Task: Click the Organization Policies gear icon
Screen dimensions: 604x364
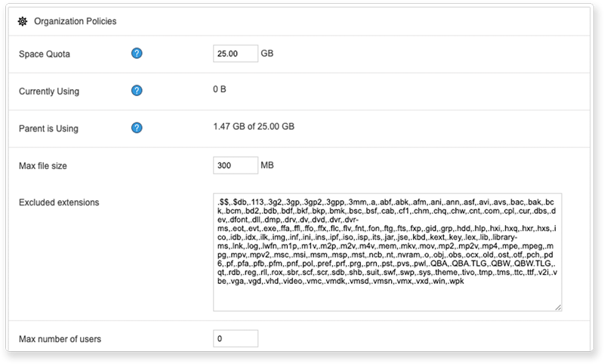Action: (x=23, y=22)
